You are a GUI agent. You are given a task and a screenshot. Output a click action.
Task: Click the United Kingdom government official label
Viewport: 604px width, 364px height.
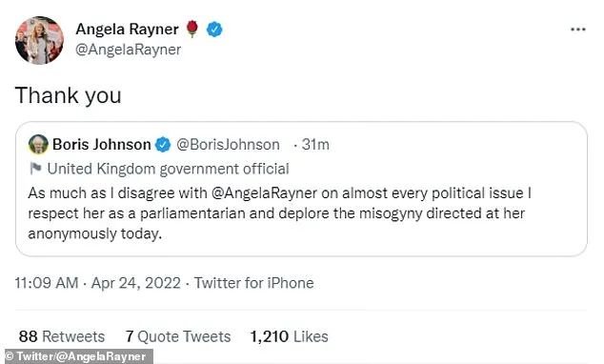coord(168,169)
